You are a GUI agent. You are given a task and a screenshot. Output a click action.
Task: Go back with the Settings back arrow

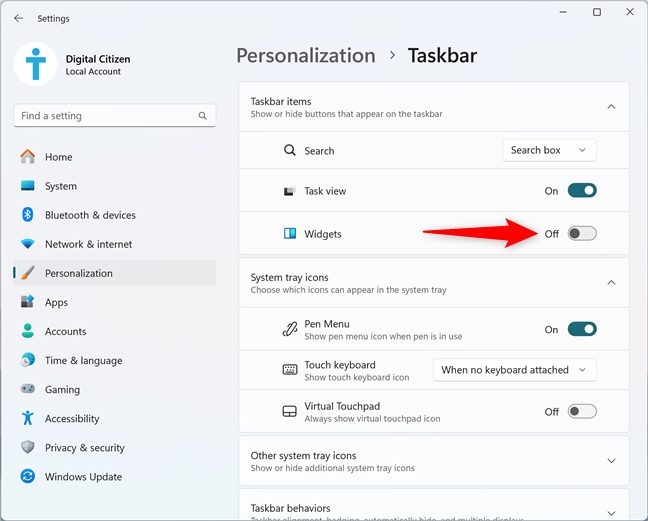(19, 18)
